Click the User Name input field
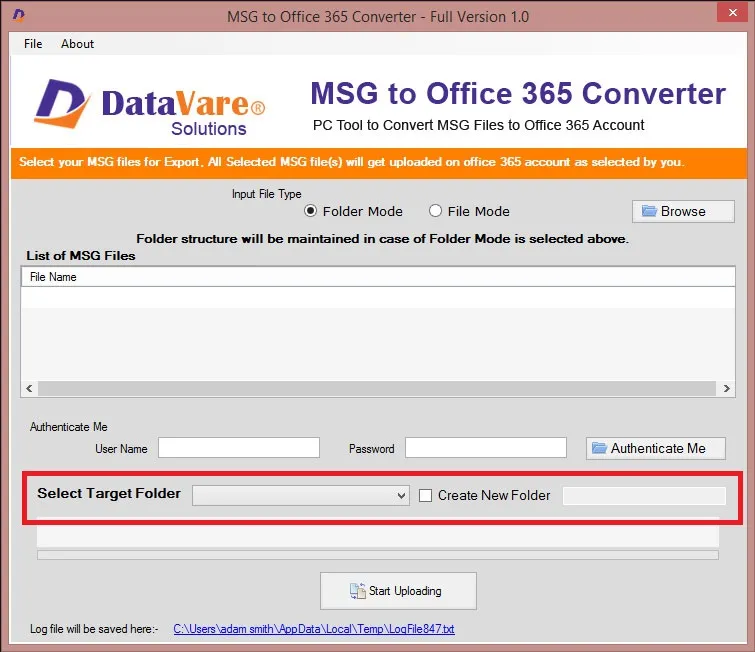Image resolution: width=755 pixels, height=652 pixels. (x=239, y=448)
